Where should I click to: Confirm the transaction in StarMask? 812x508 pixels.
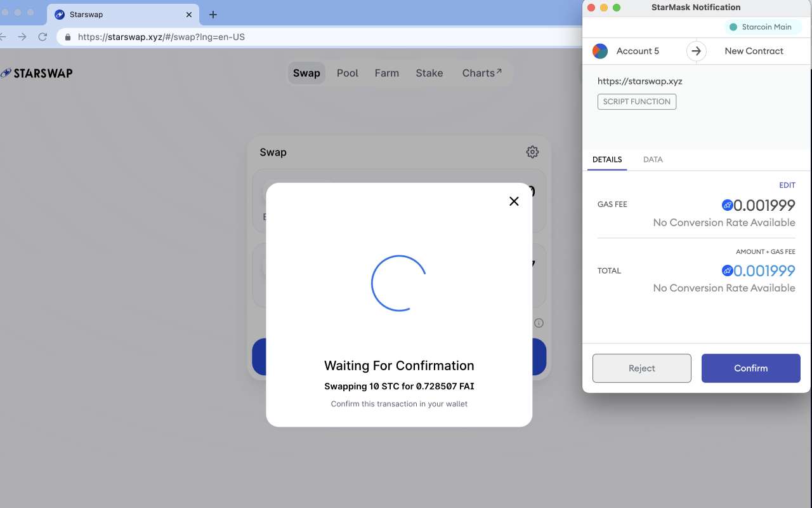pos(750,368)
